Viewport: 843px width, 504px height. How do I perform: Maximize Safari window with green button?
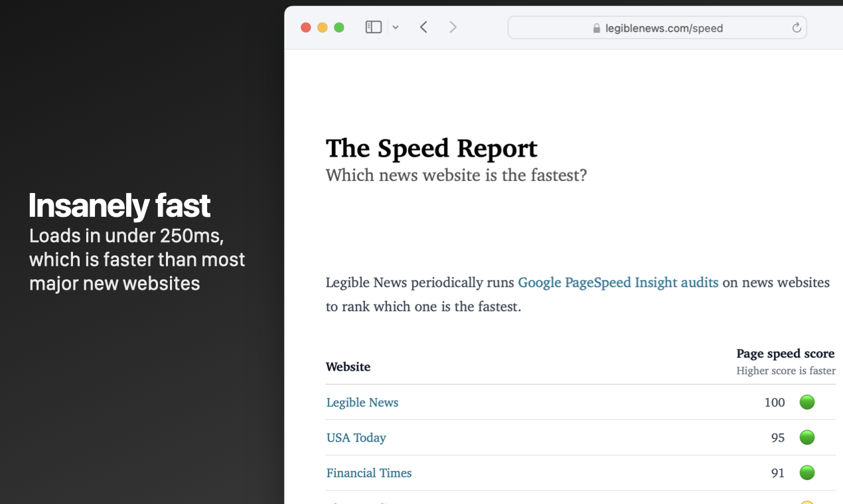(x=339, y=27)
